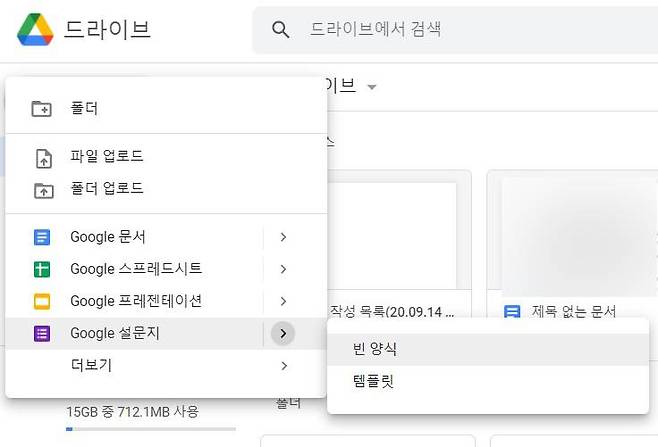Click the search magnifier icon
The image size is (658, 447).
pyautogui.click(x=281, y=30)
